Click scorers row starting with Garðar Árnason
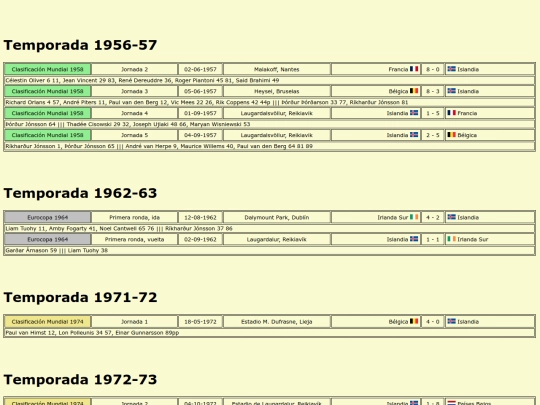Screen dimensions: 540x405 coord(270,250)
